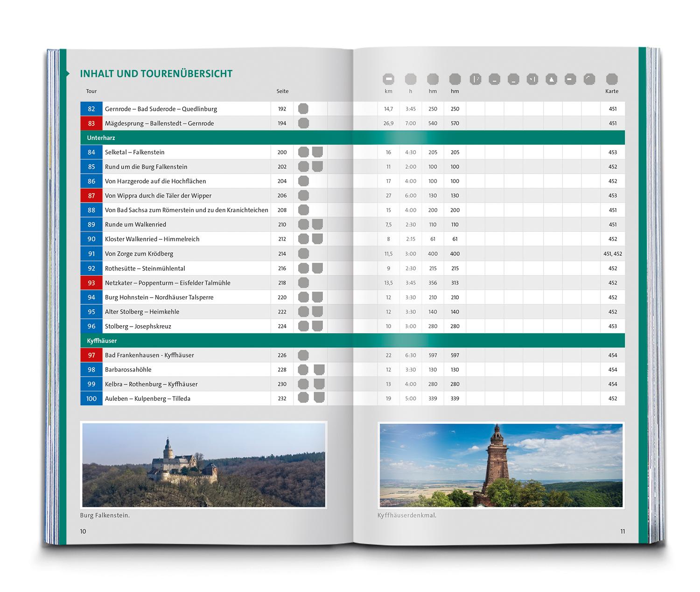Click the green arrow beside the page title
700x592 pixels.
pyautogui.click(x=67, y=74)
